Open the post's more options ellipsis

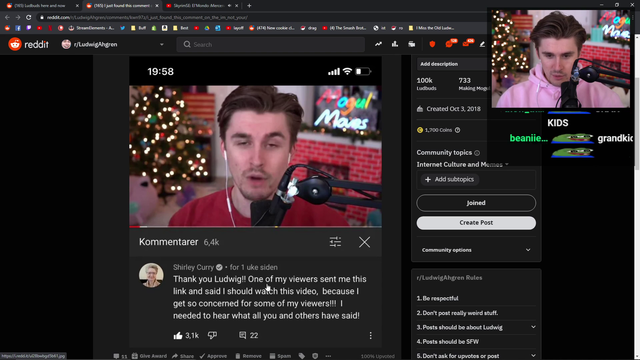[x=328, y=356]
